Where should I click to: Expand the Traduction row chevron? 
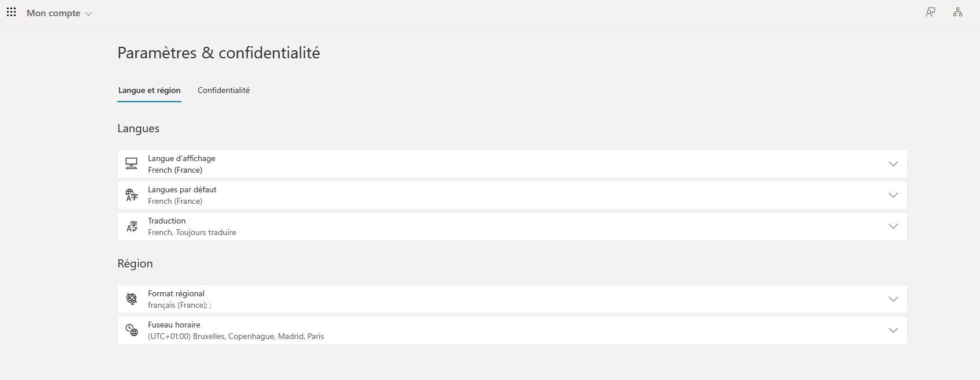893,226
